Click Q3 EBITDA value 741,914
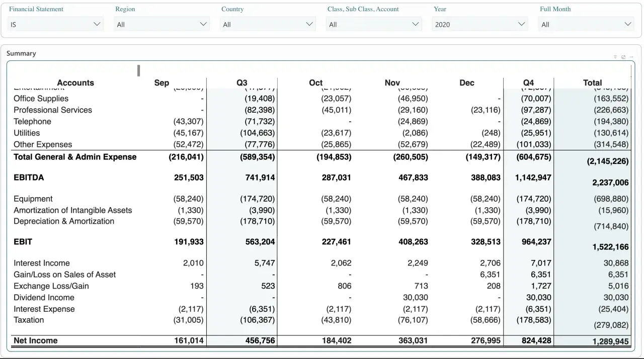Viewport: 644px width, 359px height. 260,177
